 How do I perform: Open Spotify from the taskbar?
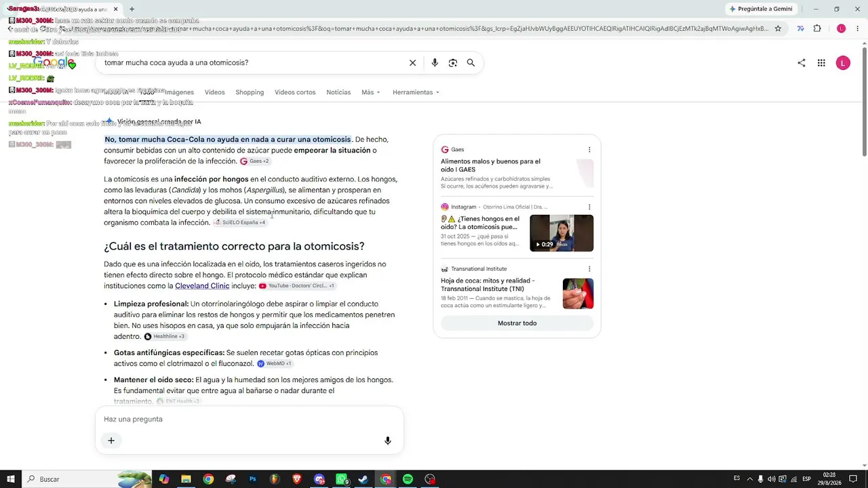click(408, 479)
